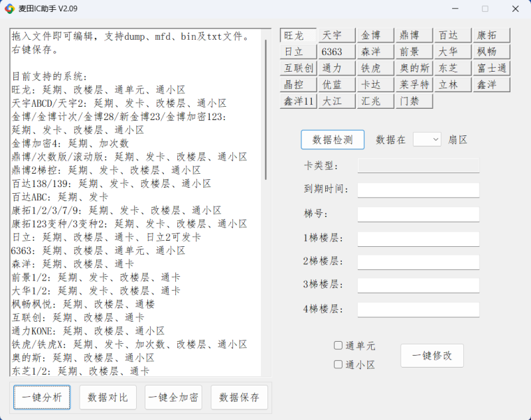531x420 pixels.
Task: Click the 6363 system button
Action: tap(337, 52)
